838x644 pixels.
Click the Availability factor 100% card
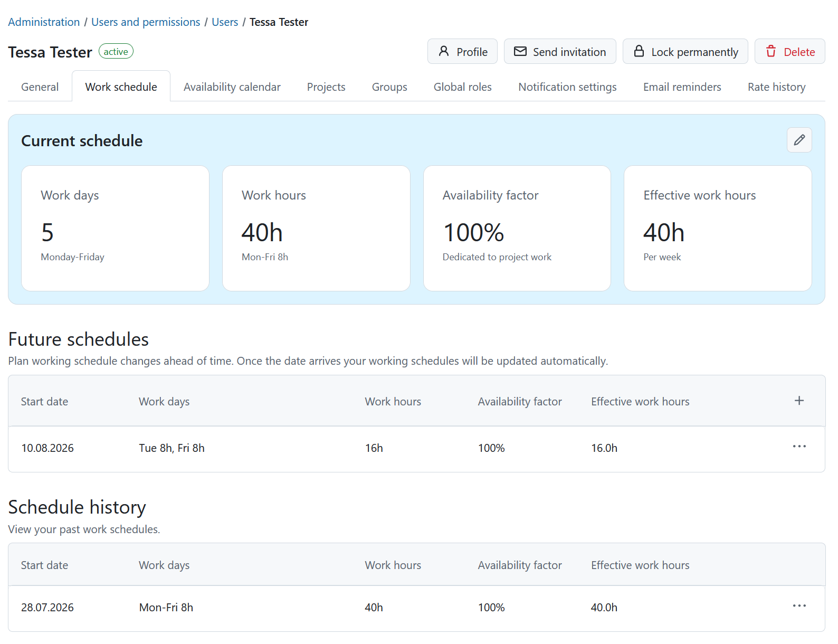(x=517, y=228)
